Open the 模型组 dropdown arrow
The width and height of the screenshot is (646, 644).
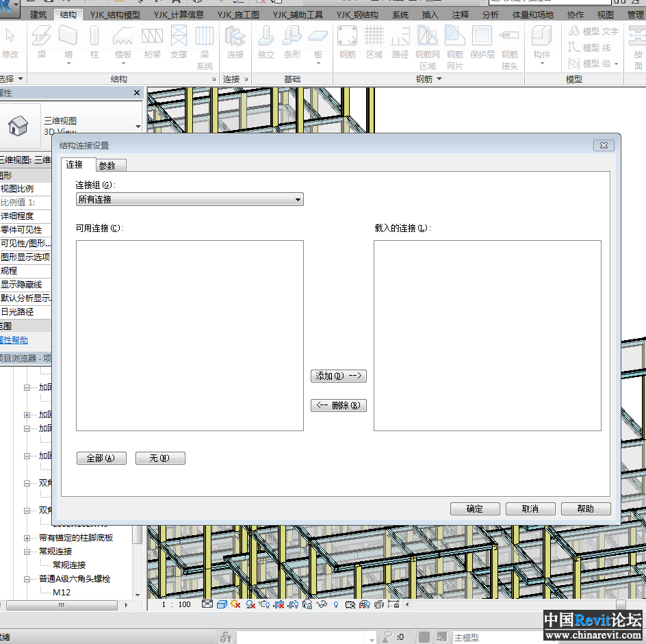point(617,64)
